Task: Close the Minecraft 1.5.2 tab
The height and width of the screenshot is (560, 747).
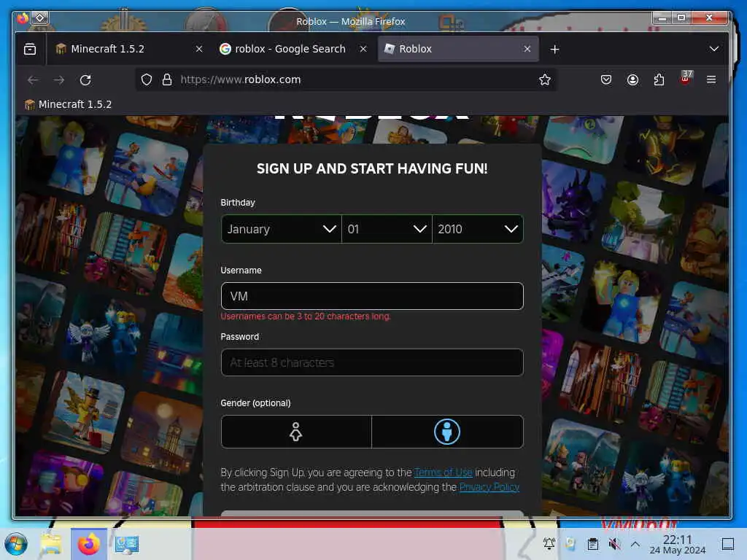Action: [199, 49]
